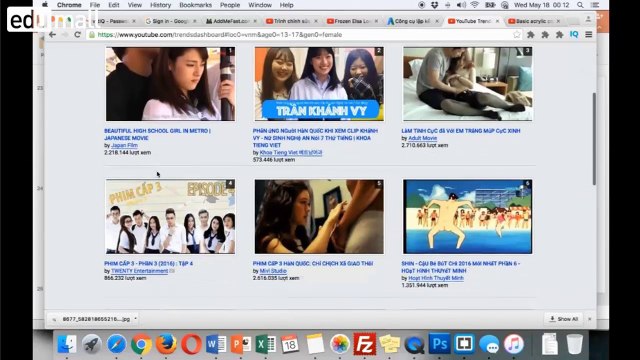Viewport: 640px width, 360px height.
Task: Open the vidIQ extension icon labeled IQ
Action: [x=574, y=35]
